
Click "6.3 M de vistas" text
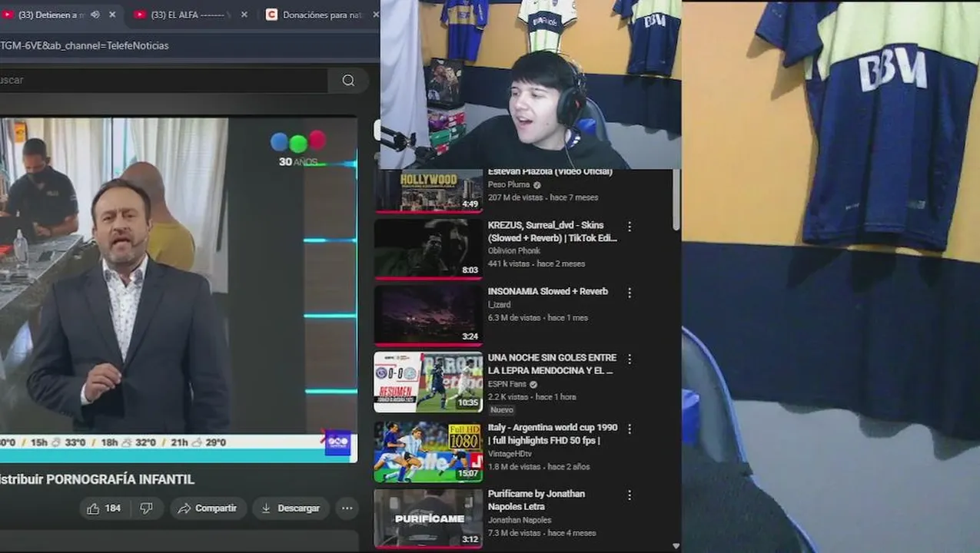[514, 318]
